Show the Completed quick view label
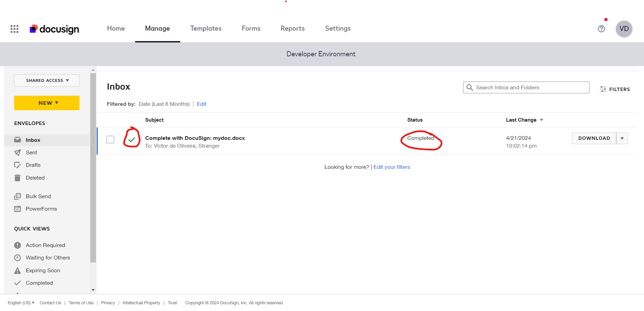This screenshot has width=644, height=311. click(39, 283)
